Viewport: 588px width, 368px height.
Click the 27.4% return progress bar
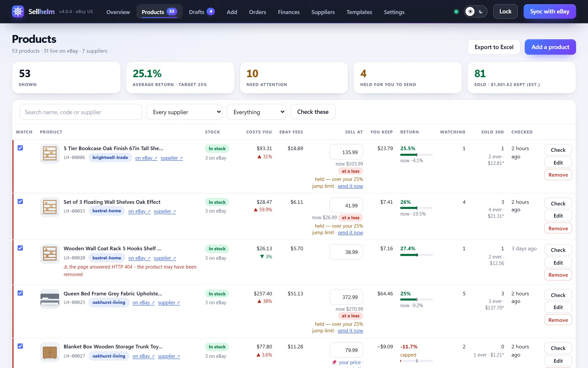416,255
